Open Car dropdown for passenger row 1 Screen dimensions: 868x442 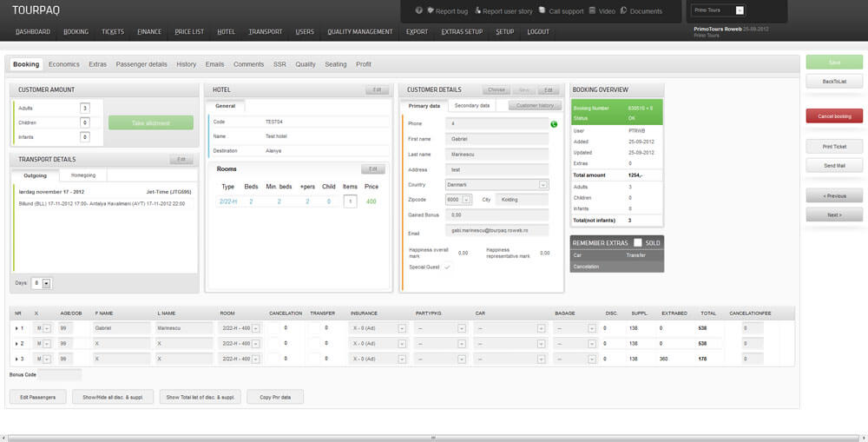[541, 328]
